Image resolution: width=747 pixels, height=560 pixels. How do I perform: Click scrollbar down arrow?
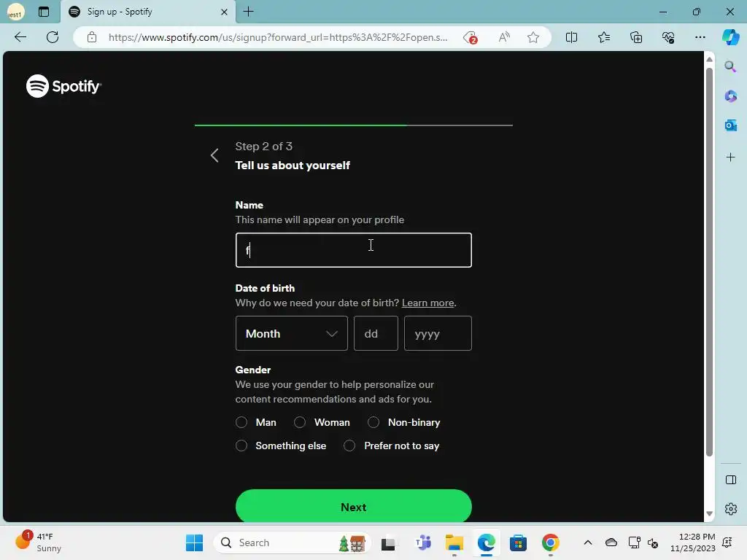pos(709,514)
